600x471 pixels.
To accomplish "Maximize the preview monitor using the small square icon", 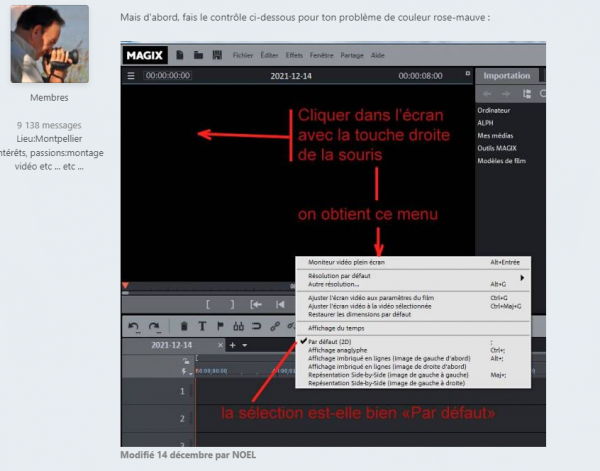I will point(468,73).
